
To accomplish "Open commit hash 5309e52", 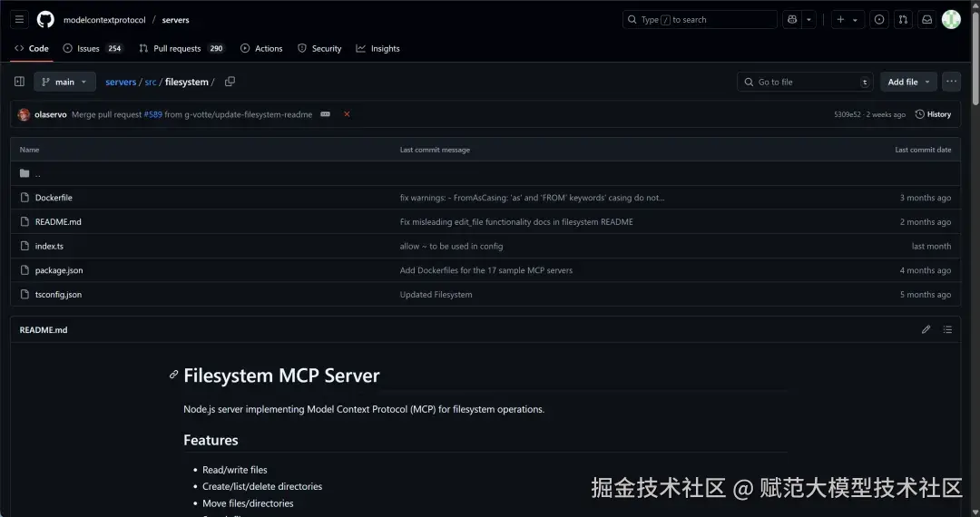I will [x=847, y=115].
